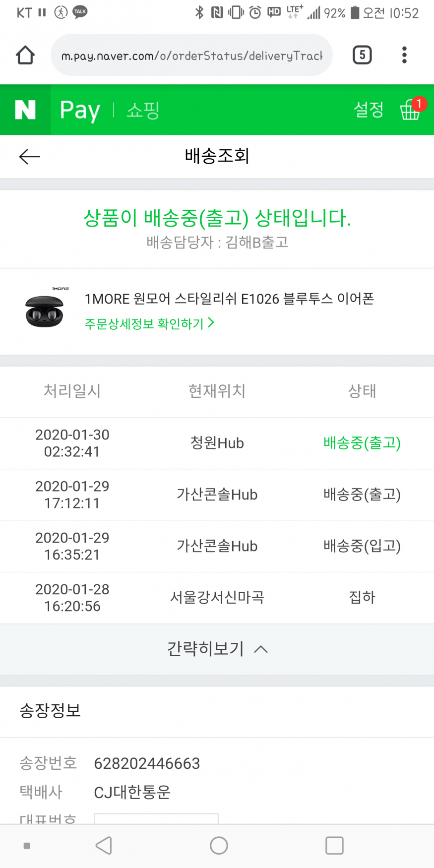Switch to the 쇼핑 section
Image resolution: width=434 pixels, height=868 pixels.
(x=143, y=110)
